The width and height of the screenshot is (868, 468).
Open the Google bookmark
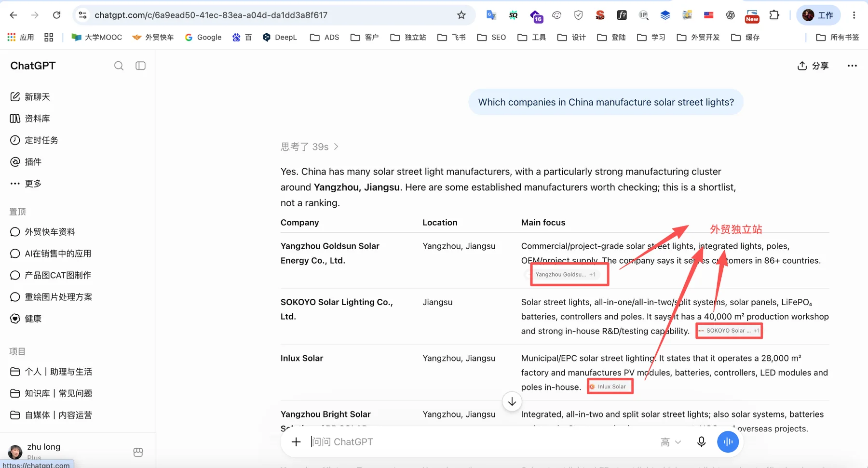(203, 37)
